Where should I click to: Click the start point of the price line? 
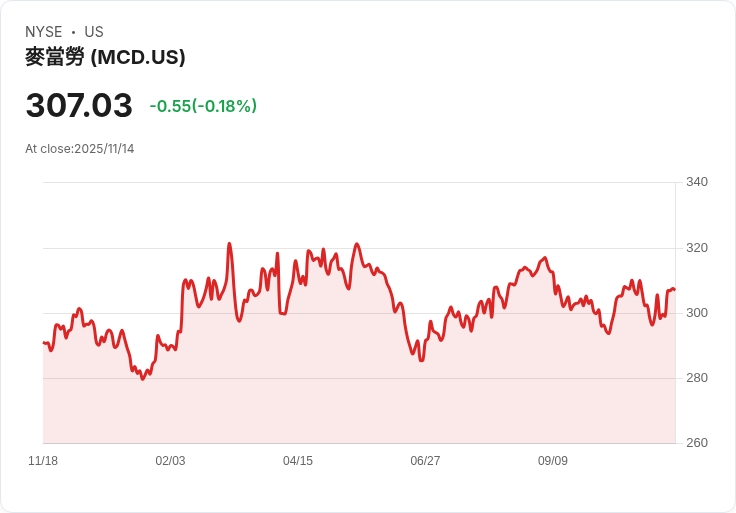44,343
